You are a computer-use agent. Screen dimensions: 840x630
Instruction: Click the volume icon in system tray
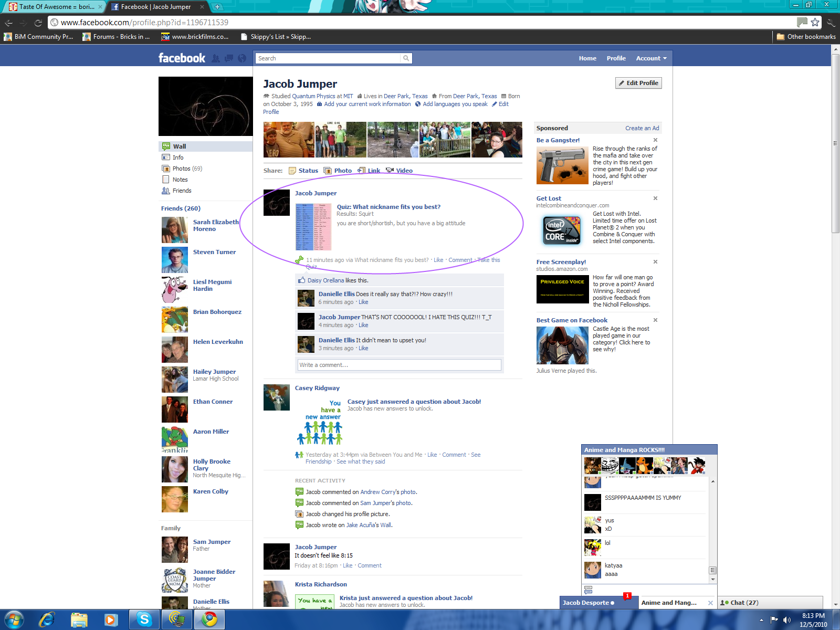786,620
